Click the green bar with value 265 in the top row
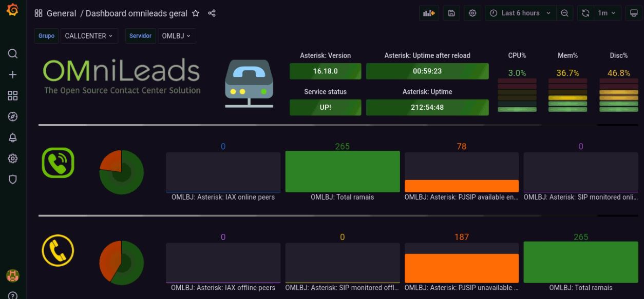The image size is (644, 299). [x=343, y=172]
